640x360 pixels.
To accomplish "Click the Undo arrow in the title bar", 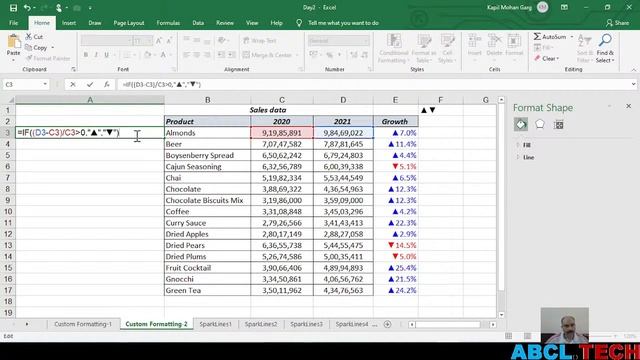I will (27, 8).
